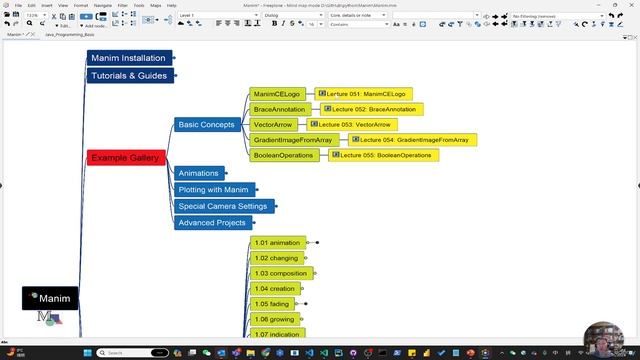Open the link icon on Lecture 055 node
The image size is (640, 360).
(336, 155)
